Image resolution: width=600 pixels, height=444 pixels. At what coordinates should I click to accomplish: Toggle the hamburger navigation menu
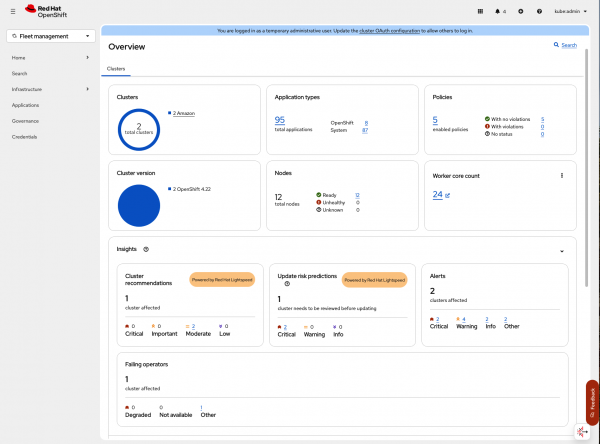coord(13,11)
